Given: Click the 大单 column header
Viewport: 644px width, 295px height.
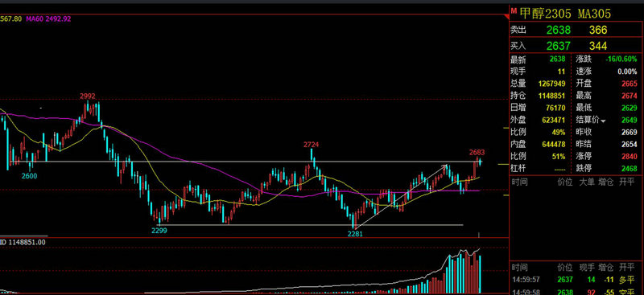Looking at the screenshot, I should click(587, 182).
